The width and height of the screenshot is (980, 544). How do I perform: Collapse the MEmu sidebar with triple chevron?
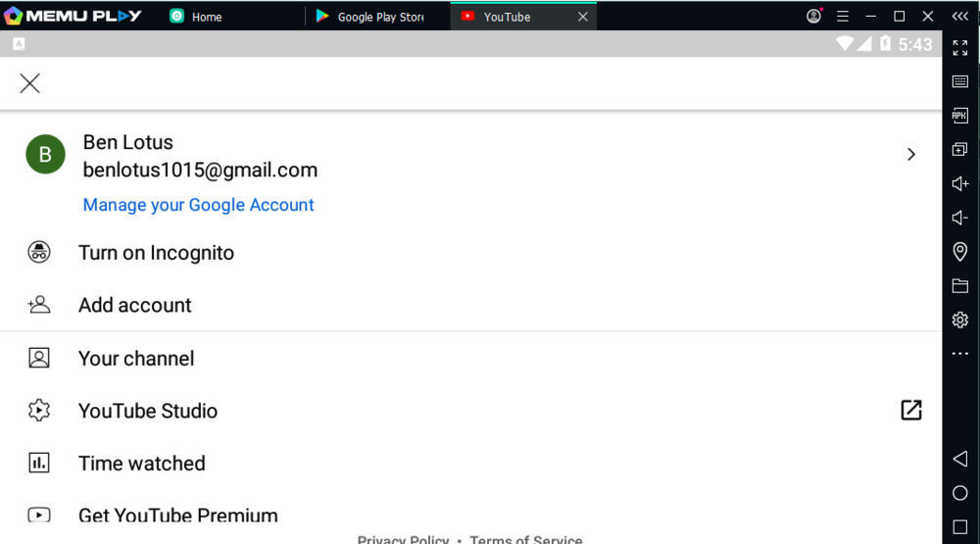click(960, 17)
